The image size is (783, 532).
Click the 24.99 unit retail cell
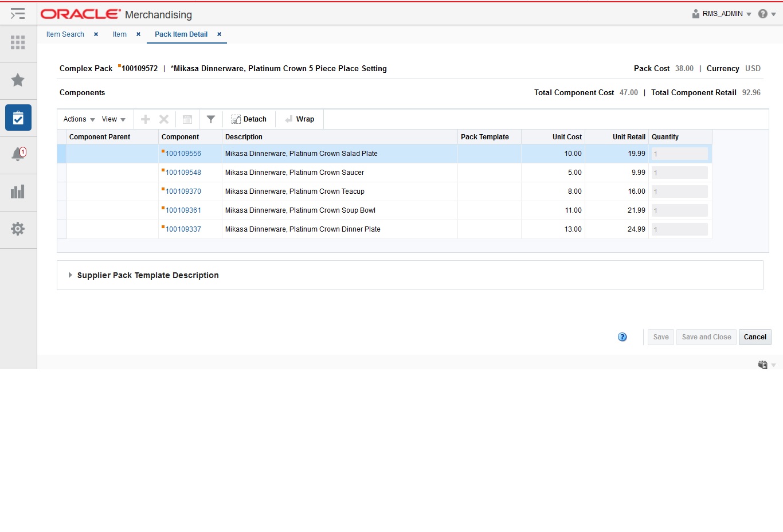pyautogui.click(x=617, y=229)
